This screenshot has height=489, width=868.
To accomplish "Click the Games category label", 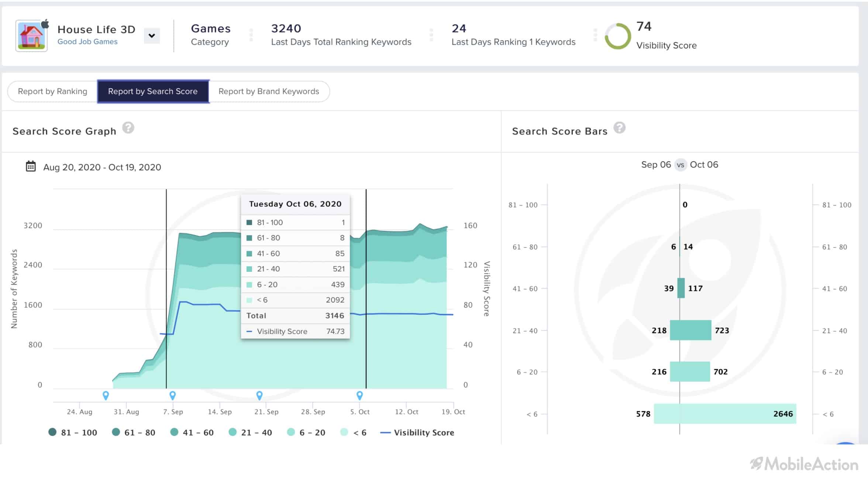I will point(210,28).
